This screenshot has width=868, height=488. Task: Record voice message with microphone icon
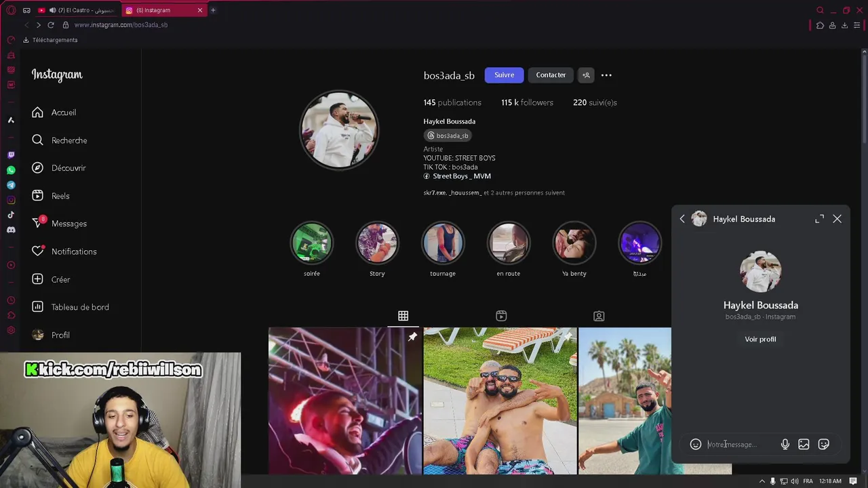pos(785,445)
